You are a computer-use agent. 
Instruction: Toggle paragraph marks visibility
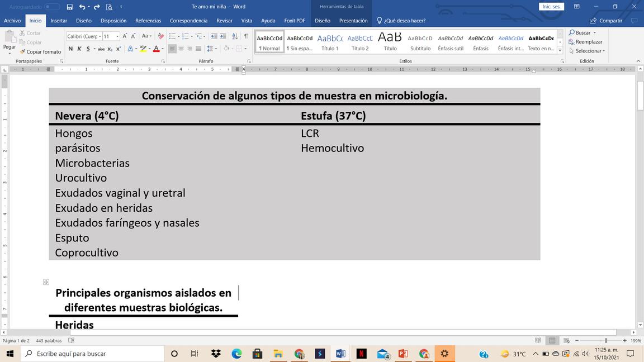point(245,36)
